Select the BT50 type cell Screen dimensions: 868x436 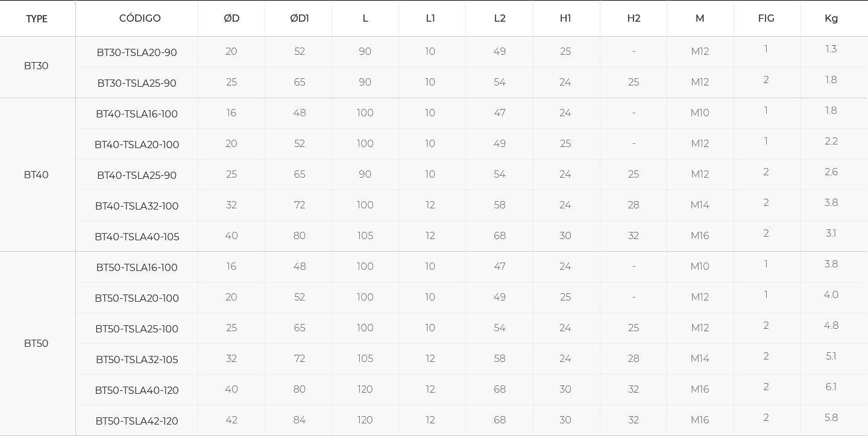[36, 344]
